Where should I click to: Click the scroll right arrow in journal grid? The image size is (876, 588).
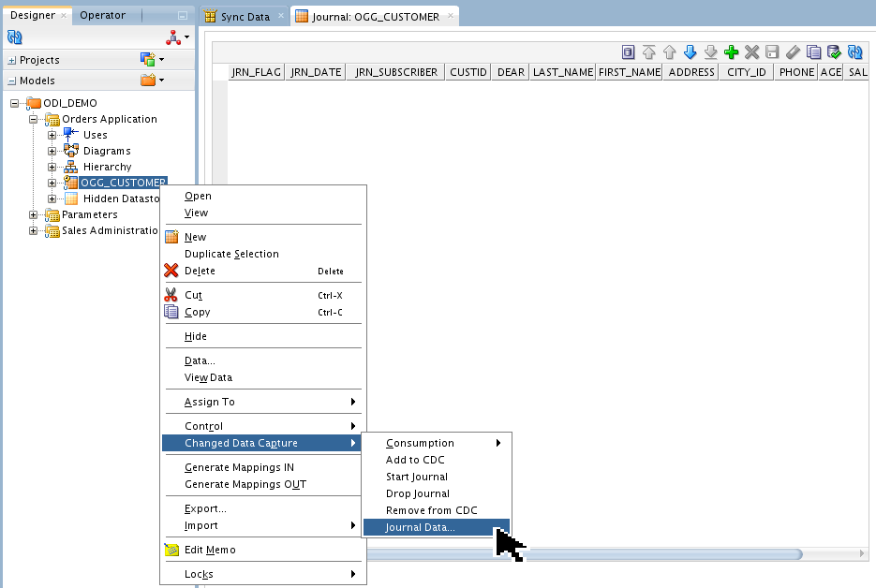[x=862, y=554]
